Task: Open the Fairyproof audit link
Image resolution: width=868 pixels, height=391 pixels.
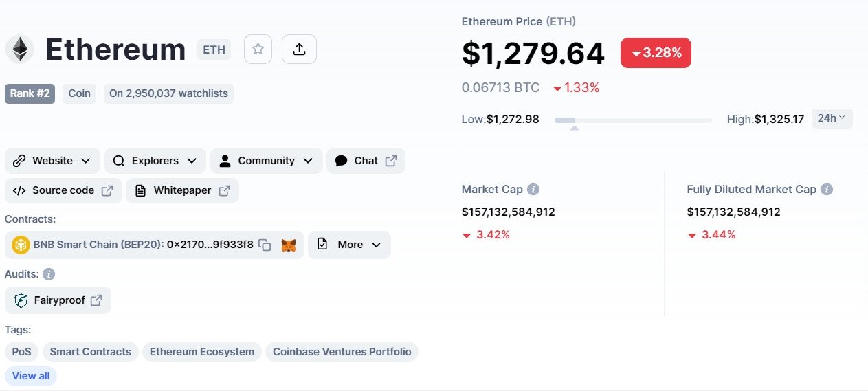Action: (x=58, y=300)
